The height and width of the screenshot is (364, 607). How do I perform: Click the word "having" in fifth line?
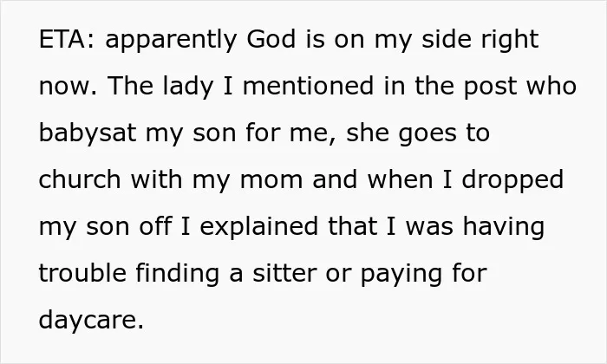coord(504,228)
